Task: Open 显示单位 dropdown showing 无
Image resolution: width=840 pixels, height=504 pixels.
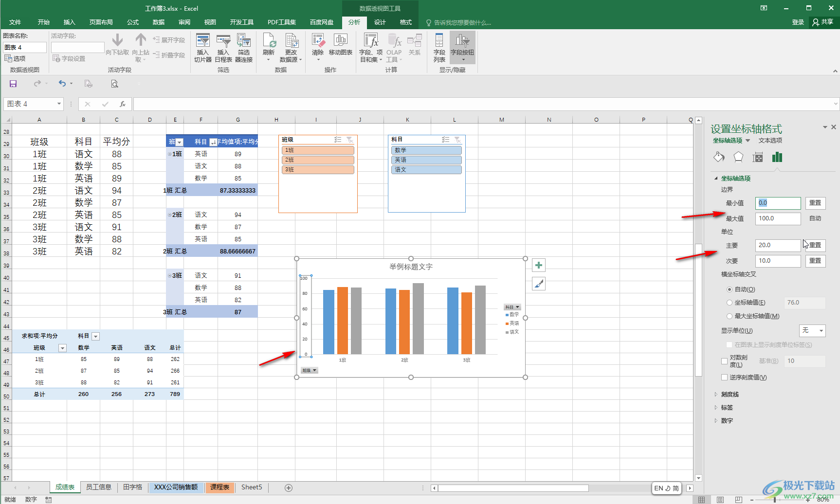Action: [x=812, y=330]
